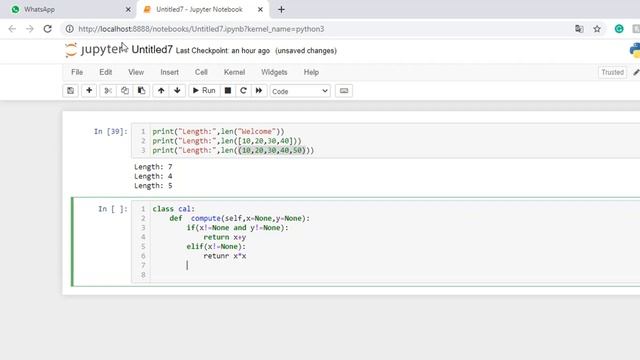
Task: Open the Widgets menu
Action: tap(274, 72)
